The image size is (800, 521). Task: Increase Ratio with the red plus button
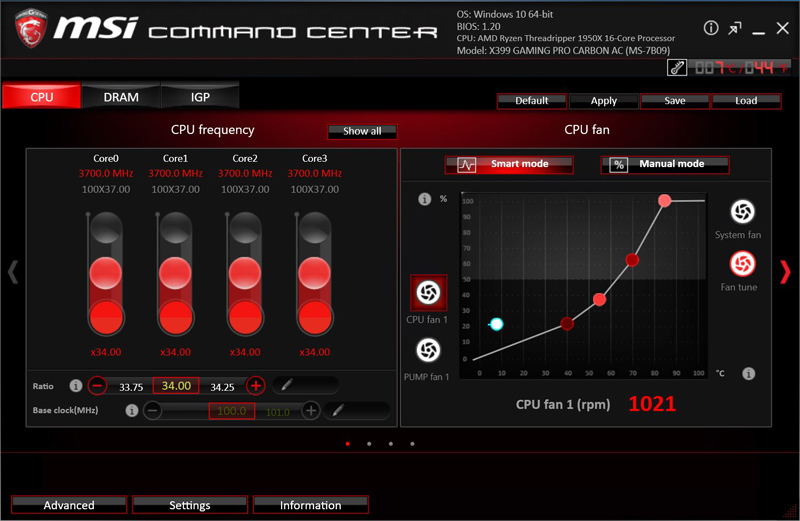[x=256, y=385]
